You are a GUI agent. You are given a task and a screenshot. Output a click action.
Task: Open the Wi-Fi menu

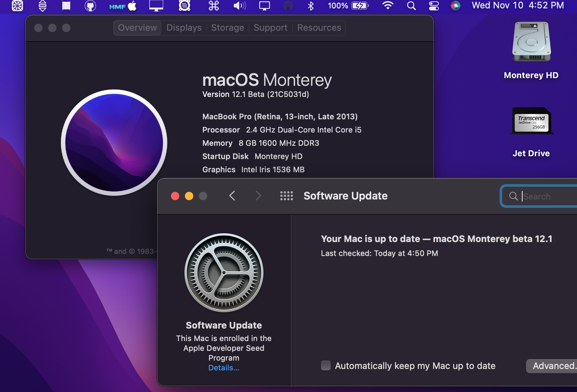tap(388, 5)
